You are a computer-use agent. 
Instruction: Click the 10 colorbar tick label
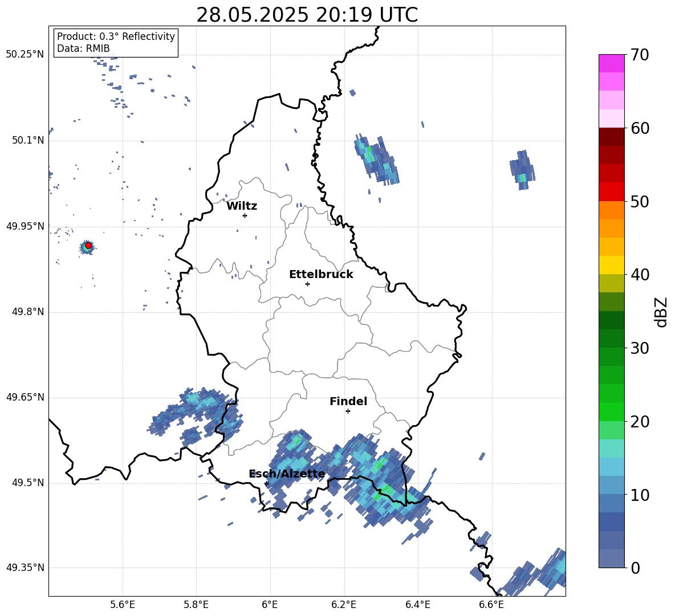[x=640, y=495]
